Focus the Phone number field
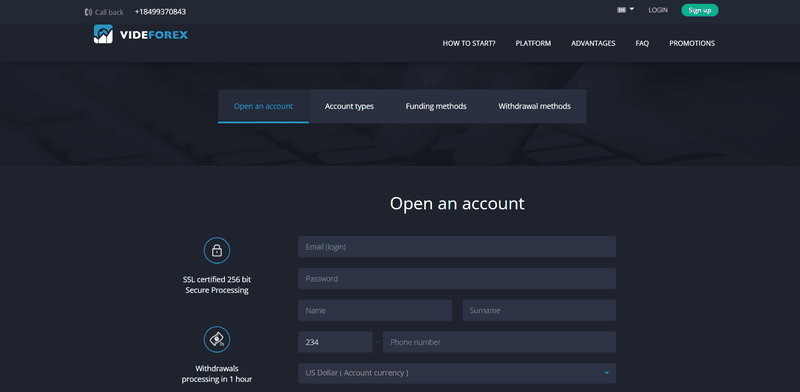This screenshot has height=392, width=800. [499, 342]
